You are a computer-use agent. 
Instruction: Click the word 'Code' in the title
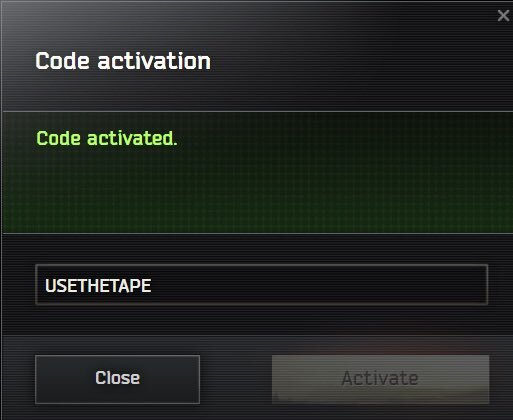pyautogui.click(x=62, y=61)
